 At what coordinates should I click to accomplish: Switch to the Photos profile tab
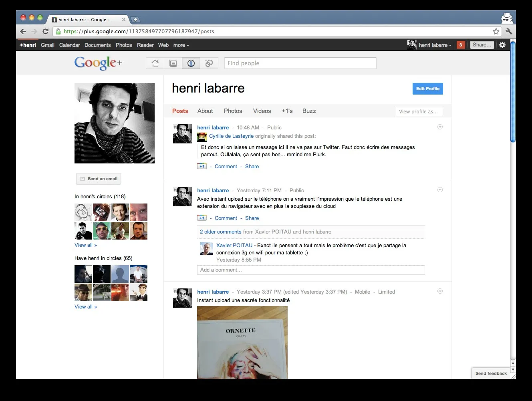233,111
